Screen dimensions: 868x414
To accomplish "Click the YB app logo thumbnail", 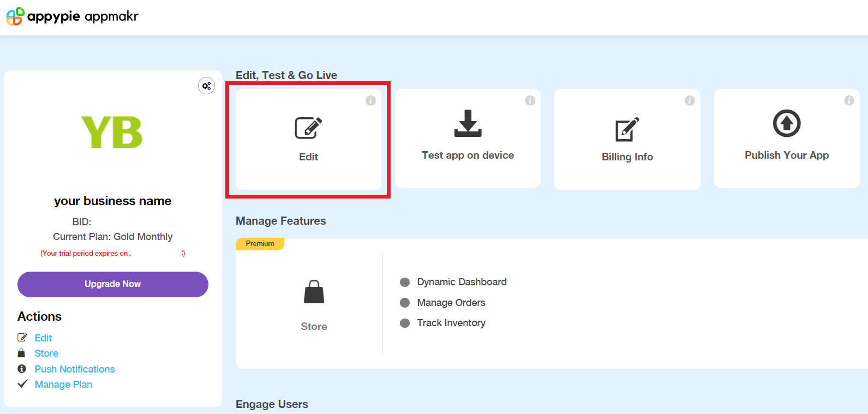I will pos(112,132).
